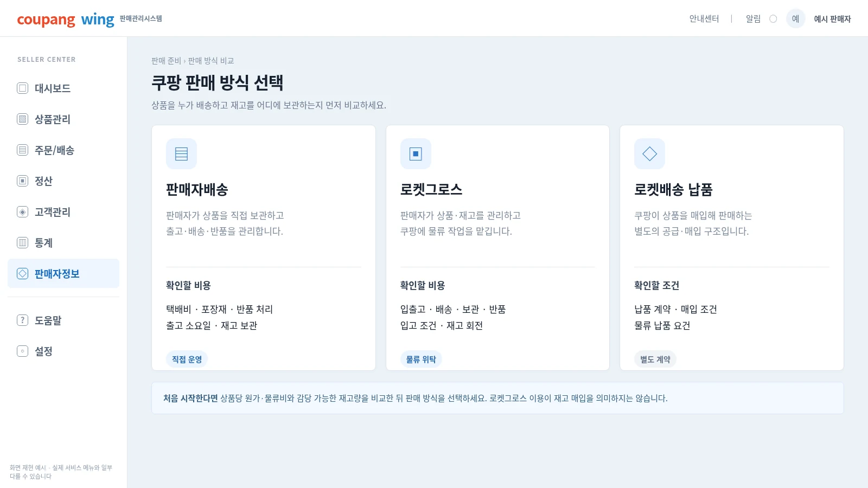The height and width of the screenshot is (488, 868).
Task: Click the 통계 sidebar icon
Action: point(22,242)
